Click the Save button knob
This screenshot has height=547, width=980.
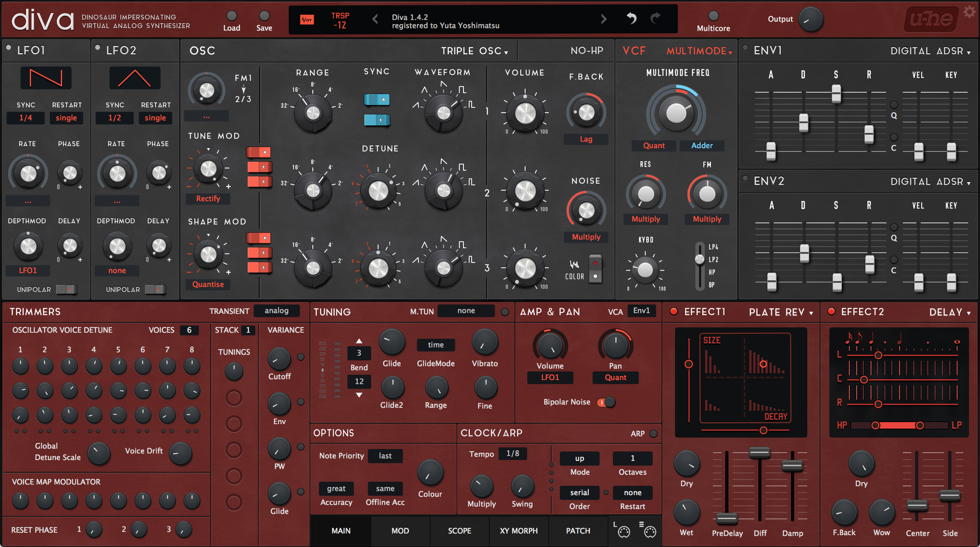point(264,16)
